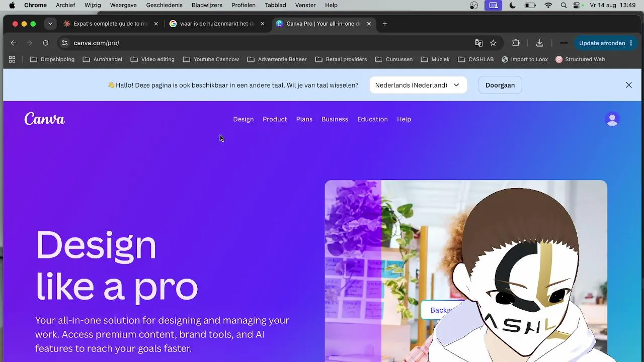Close the Canva Pro tab

pos(369,24)
